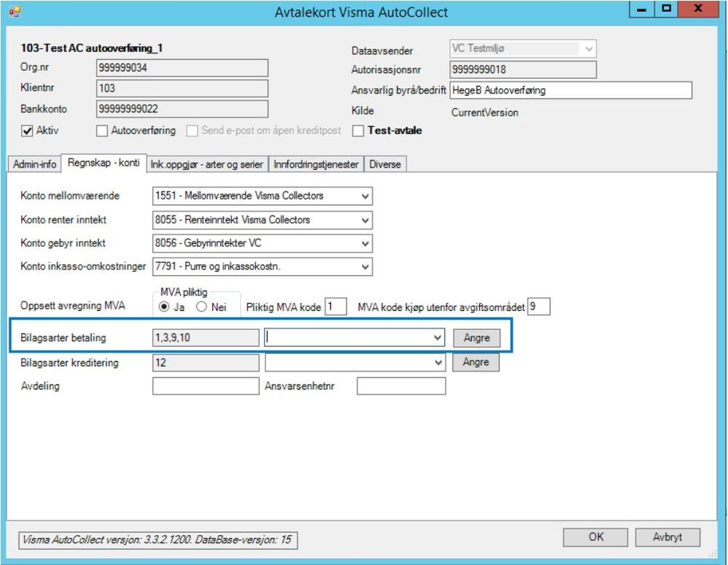Click Angre next to Bilagsarter betaling
This screenshot has width=728, height=565.
[476, 338]
